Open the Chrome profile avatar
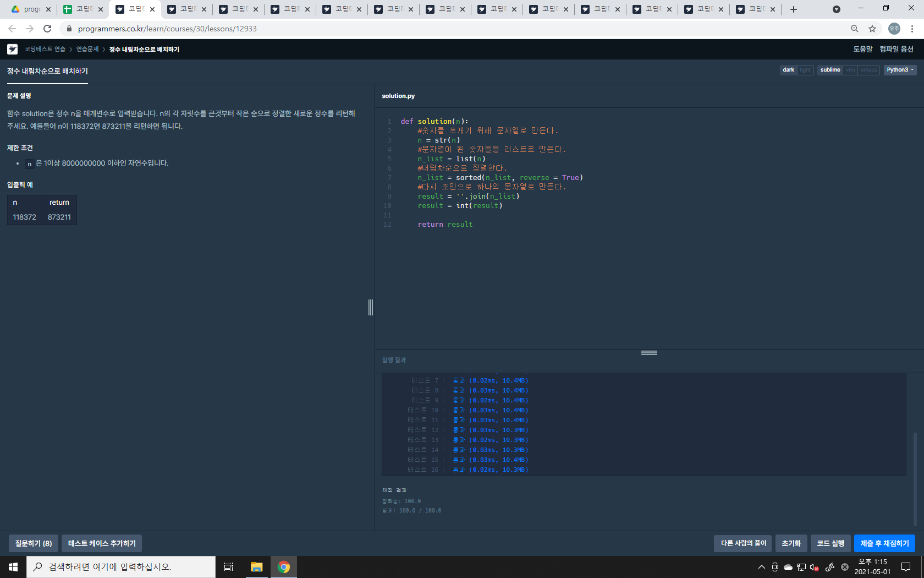The width and height of the screenshot is (924, 578). pyautogui.click(x=894, y=29)
